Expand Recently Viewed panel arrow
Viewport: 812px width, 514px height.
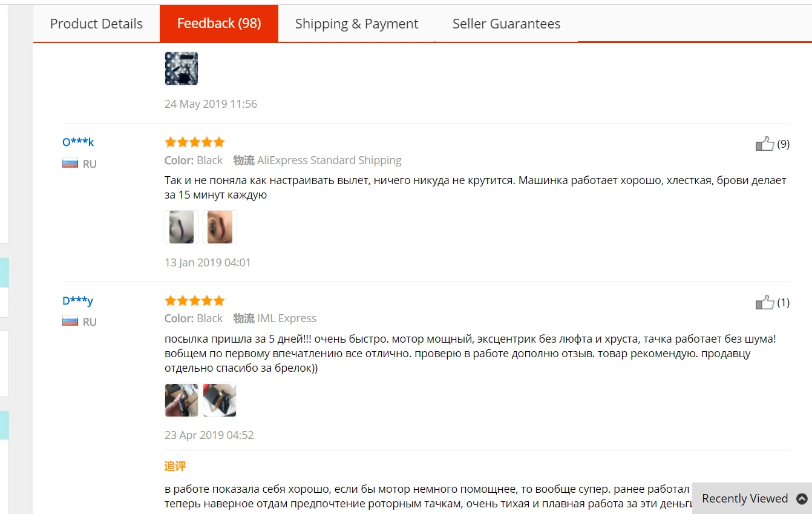pyautogui.click(x=802, y=499)
